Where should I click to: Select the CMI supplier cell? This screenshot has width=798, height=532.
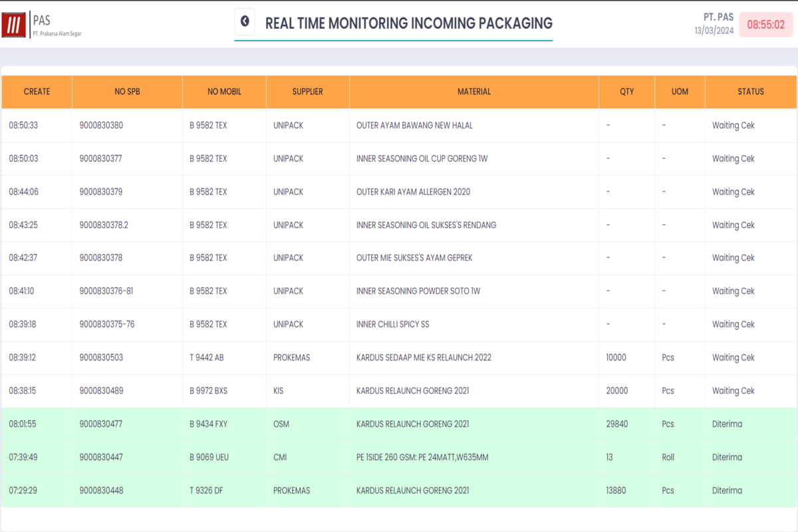click(279, 458)
